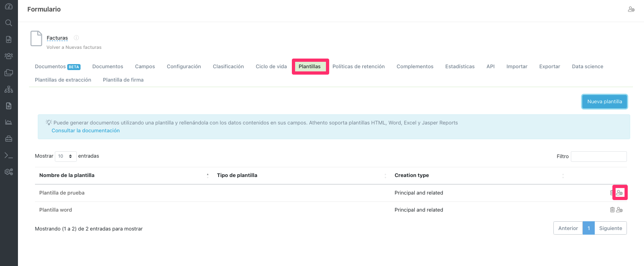Open the folders icon in sidebar

pos(8,72)
